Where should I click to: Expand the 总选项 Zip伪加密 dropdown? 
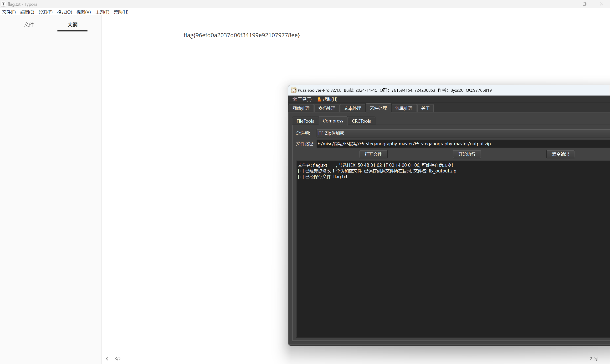[x=463, y=133]
